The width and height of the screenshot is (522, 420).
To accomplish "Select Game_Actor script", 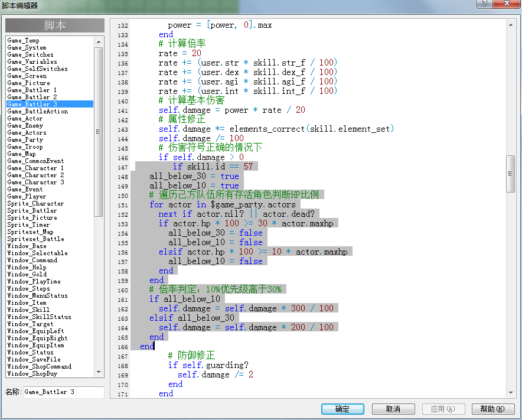I will [x=50, y=119].
